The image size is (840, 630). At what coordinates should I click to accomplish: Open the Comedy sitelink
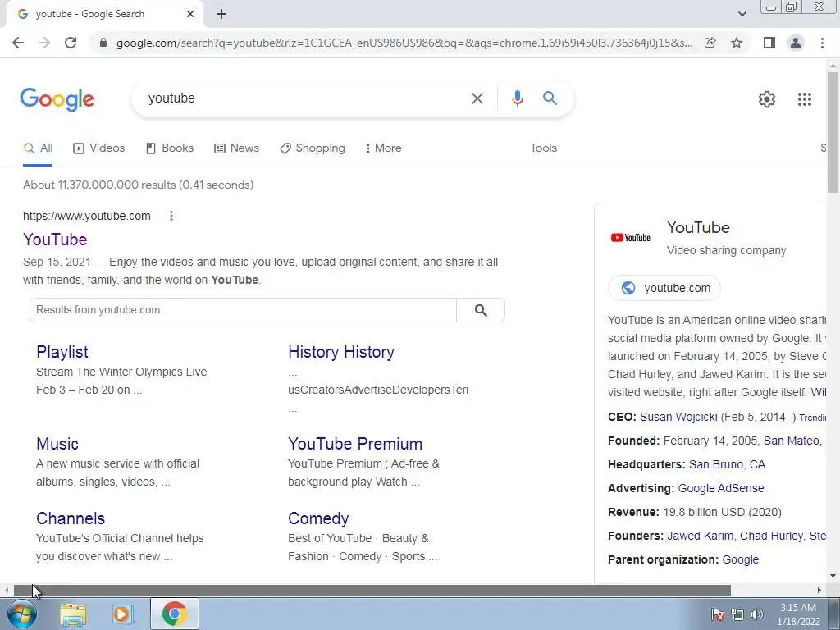318,518
